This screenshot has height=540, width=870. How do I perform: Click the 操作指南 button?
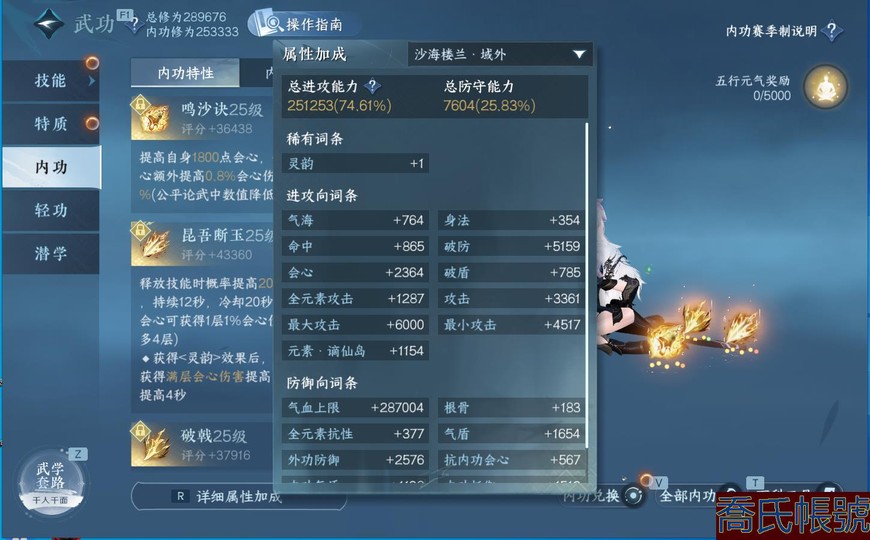click(303, 24)
